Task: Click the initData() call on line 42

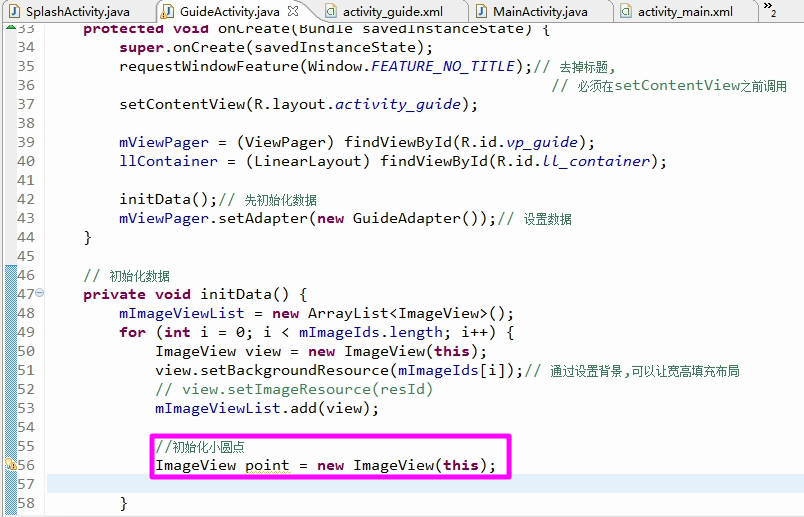Action: point(168,199)
